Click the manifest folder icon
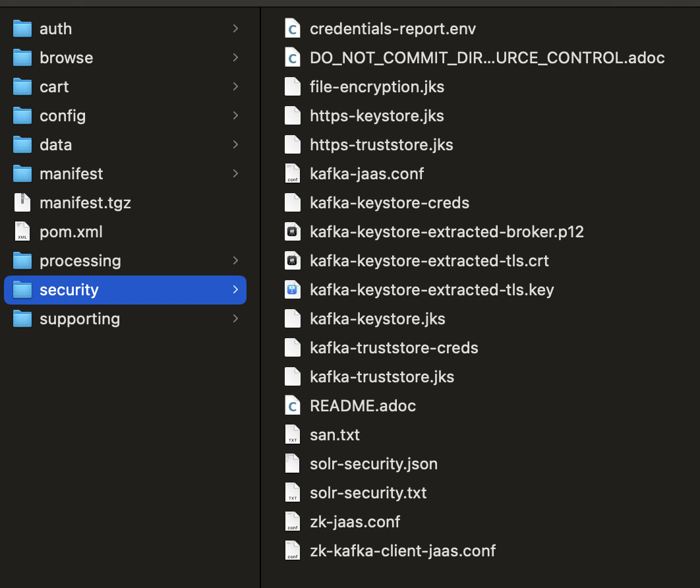This screenshot has height=588, width=700. click(x=22, y=174)
